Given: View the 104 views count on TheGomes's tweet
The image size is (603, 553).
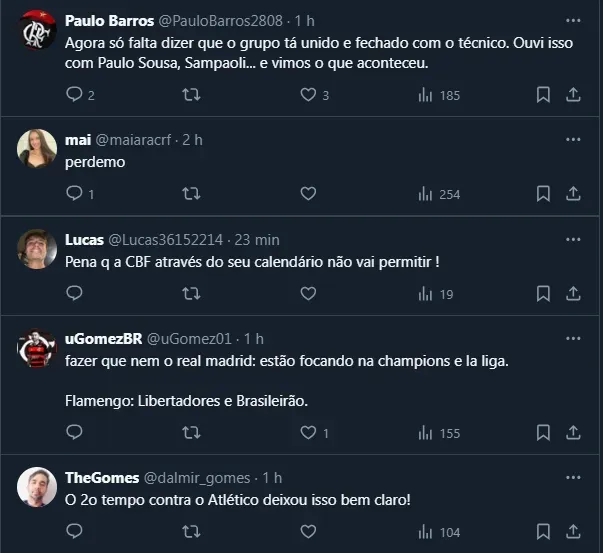Looking at the screenshot, I should point(439,532).
